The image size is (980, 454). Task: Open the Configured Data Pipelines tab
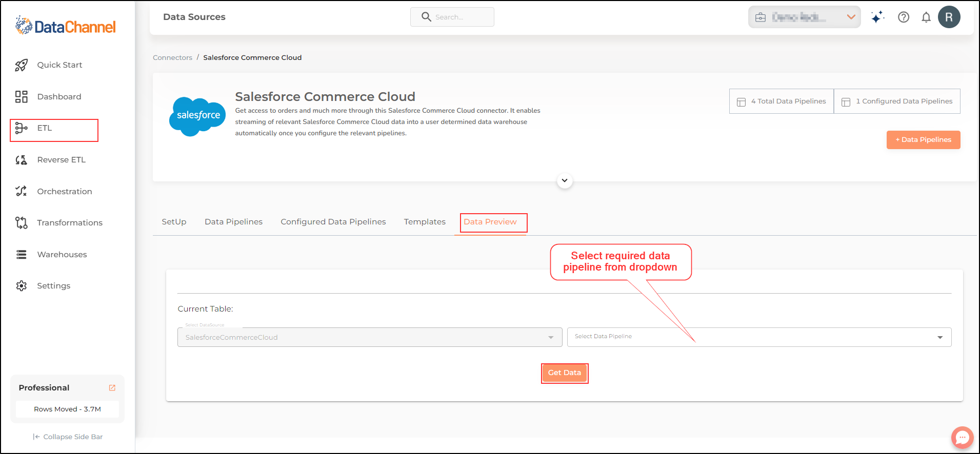(x=333, y=222)
